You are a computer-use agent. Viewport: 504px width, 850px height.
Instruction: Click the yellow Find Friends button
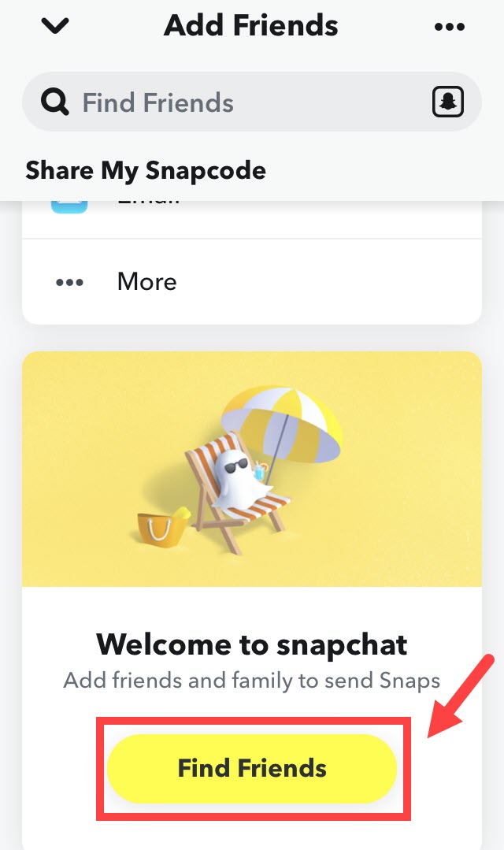point(252,768)
